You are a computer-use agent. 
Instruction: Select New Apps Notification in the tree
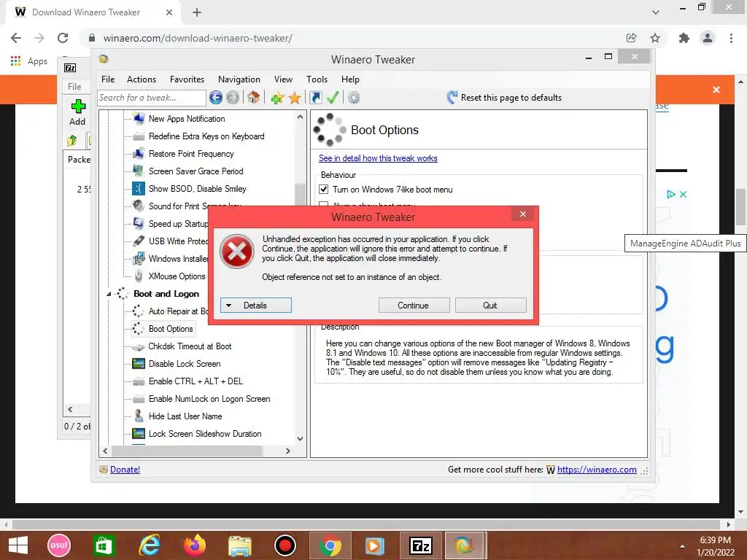[187, 119]
